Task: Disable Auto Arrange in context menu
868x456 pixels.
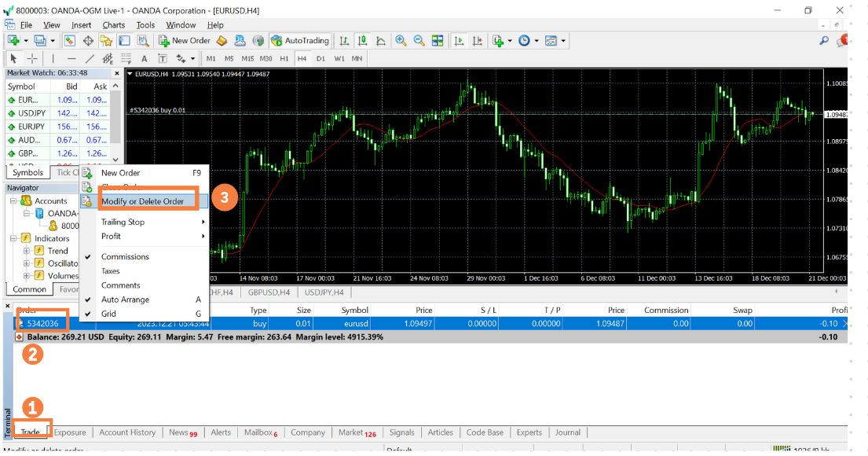Action: pos(125,300)
